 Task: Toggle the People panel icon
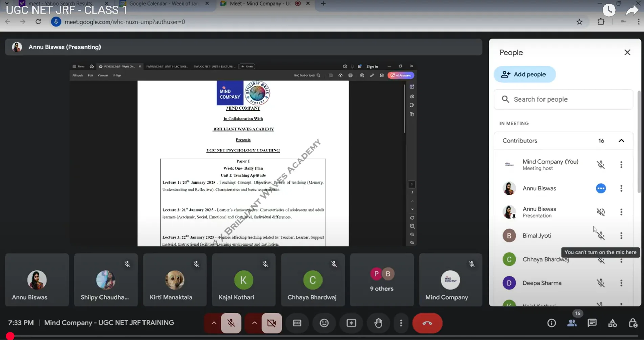(572, 323)
